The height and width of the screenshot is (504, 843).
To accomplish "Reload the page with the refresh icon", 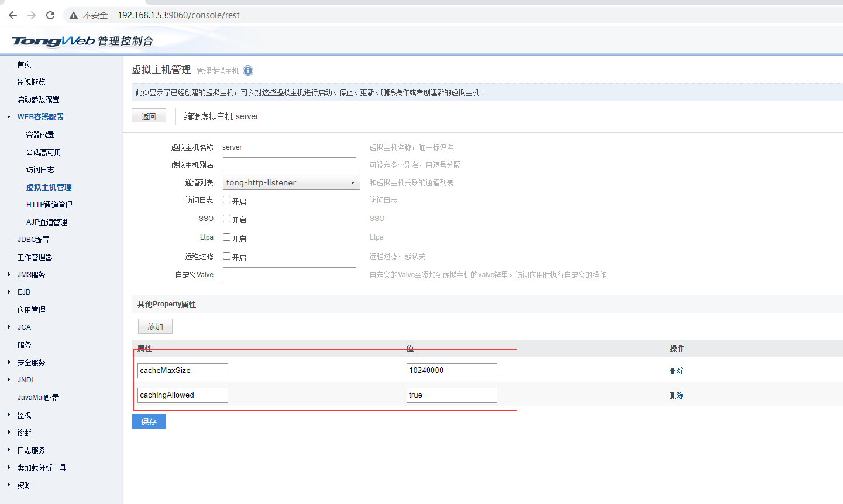I will (x=50, y=15).
